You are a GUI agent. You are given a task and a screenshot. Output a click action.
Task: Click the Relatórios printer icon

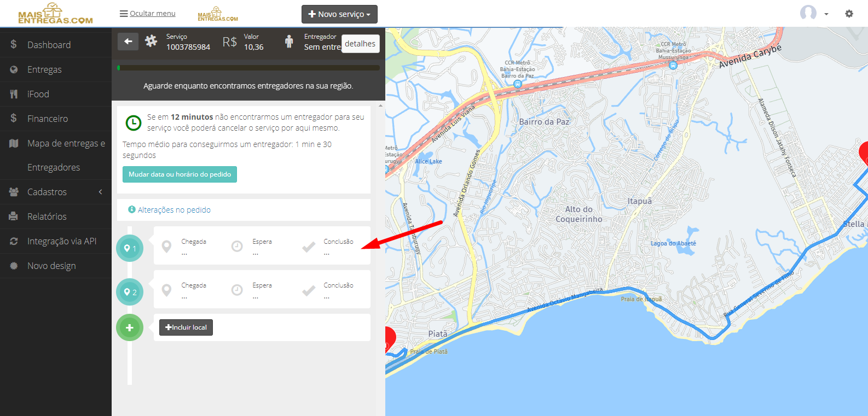(x=14, y=216)
